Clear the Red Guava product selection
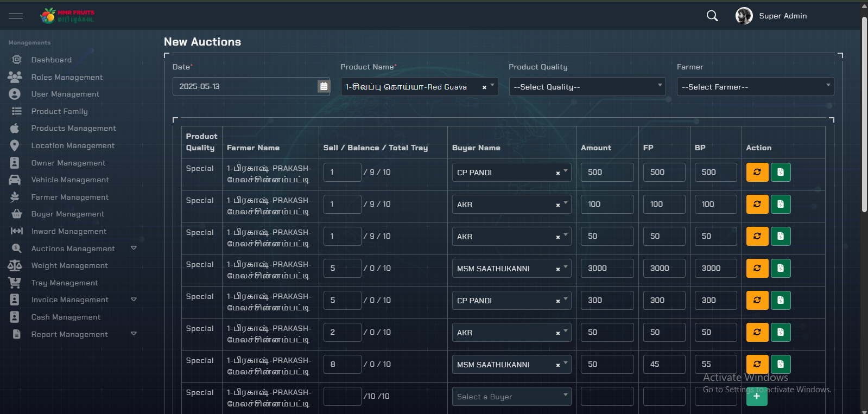This screenshot has height=414, width=868. point(484,87)
